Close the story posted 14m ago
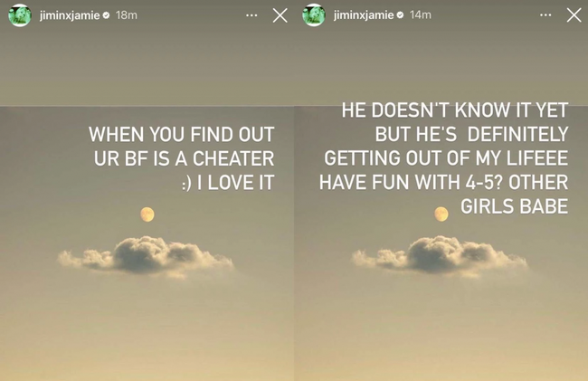The image size is (588, 381). [x=574, y=15]
